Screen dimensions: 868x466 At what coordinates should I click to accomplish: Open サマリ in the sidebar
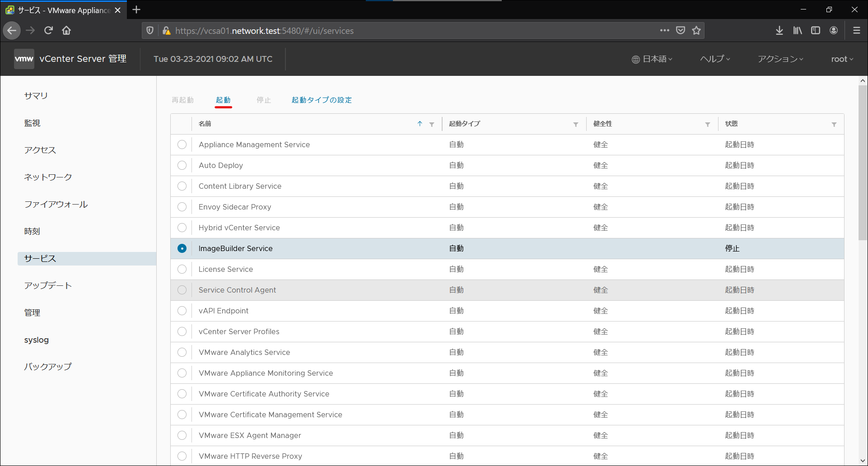point(36,96)
